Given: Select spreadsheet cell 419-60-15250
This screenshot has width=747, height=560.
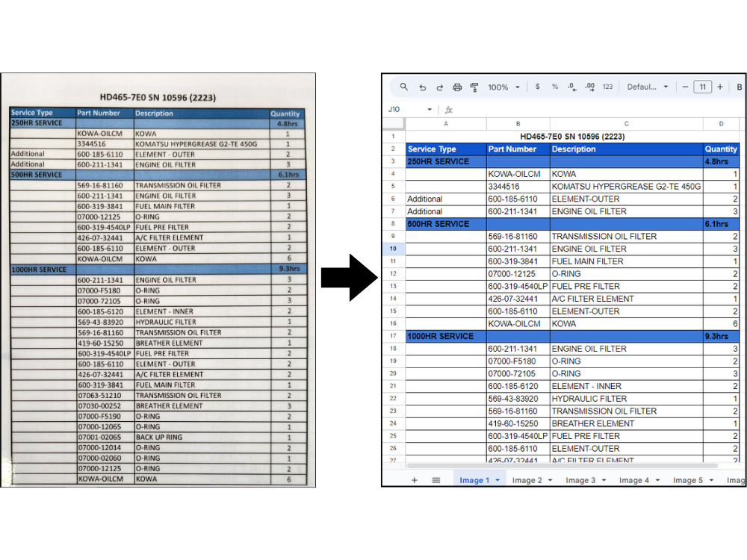Looking at the screenshot, I should pos(518,424).
